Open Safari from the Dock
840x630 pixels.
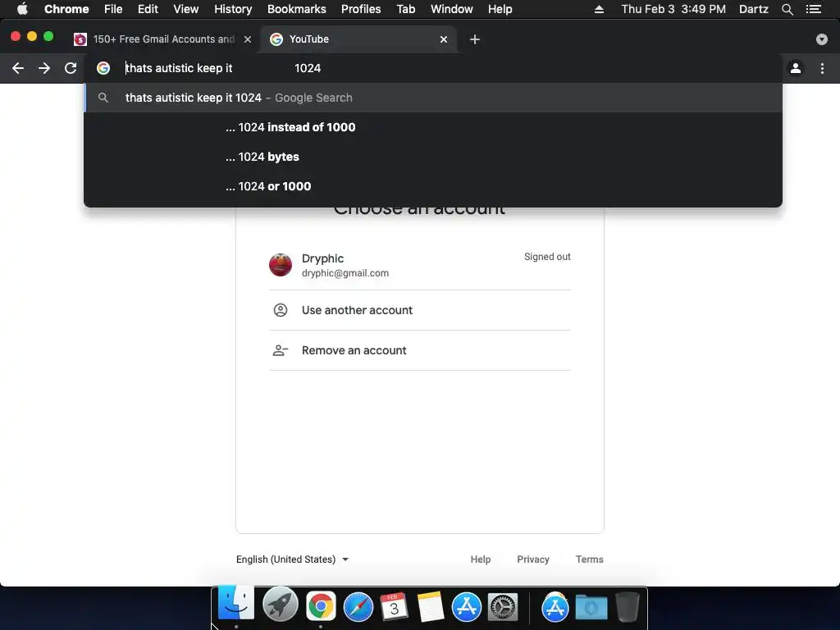click(x=358, y=607)
